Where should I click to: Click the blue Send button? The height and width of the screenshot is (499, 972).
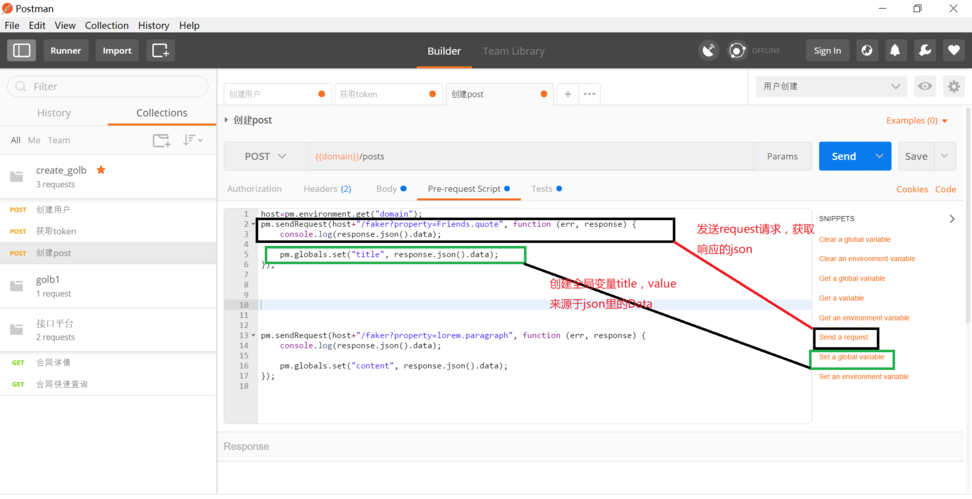click(844, 156)
